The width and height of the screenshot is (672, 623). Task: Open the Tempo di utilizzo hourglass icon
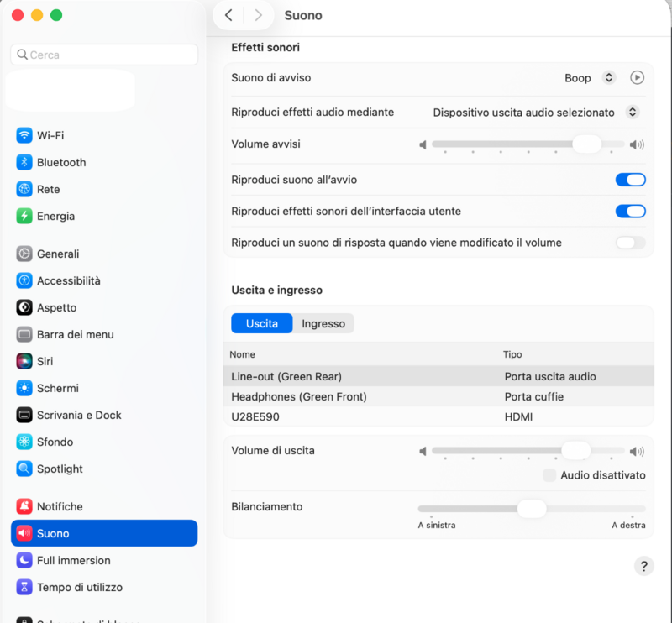(24, 588)
